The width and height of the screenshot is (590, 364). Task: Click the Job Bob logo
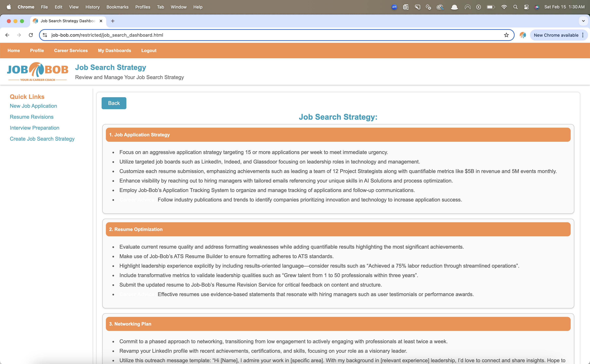pos(38,72)
